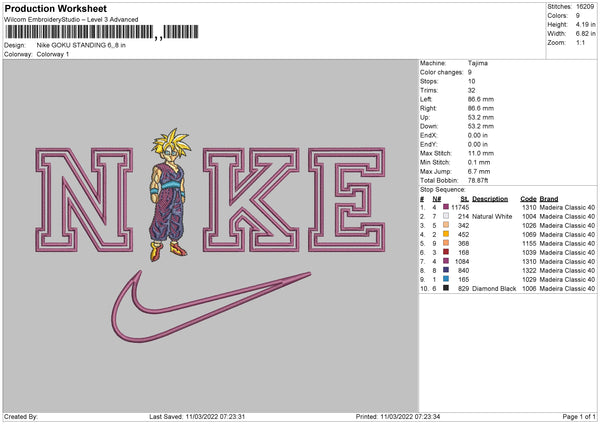
Task: Click the purple swatch with 1084 stitches
Action: click(x=446, y=261)
